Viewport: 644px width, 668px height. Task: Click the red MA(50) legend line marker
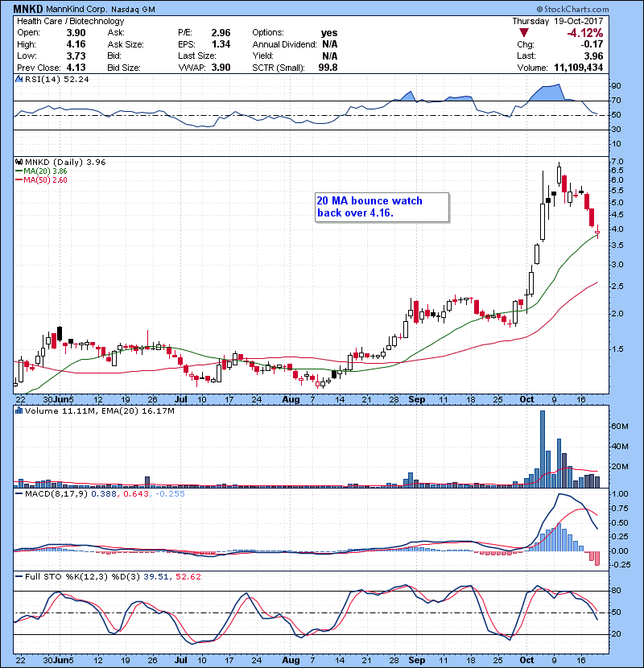pyautogui.click(x=19, y=179)
